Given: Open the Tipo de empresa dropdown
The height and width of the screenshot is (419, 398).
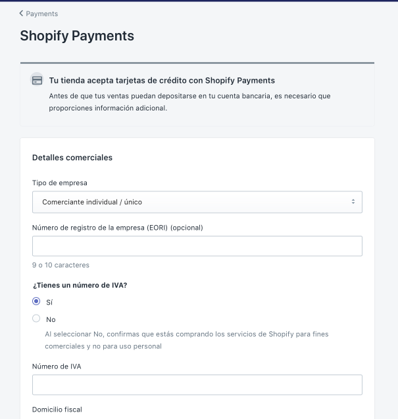Looking at the screenshot, I should [x=197, y=202].
